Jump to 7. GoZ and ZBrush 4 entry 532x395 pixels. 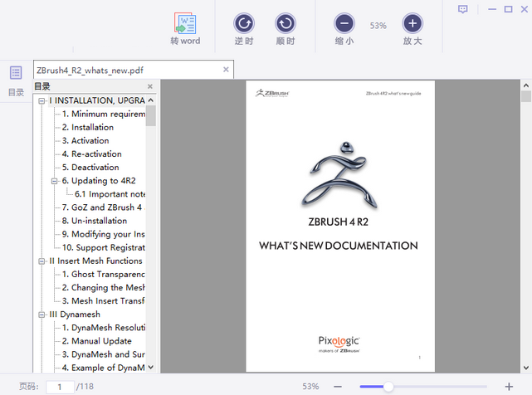(x=102, y=207)
